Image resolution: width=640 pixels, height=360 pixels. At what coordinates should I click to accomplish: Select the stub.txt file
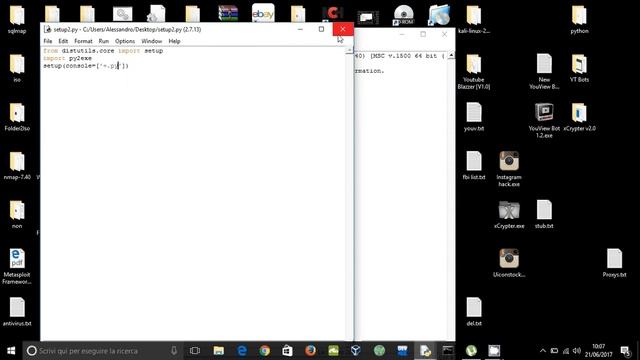click(x=544, y=214)
